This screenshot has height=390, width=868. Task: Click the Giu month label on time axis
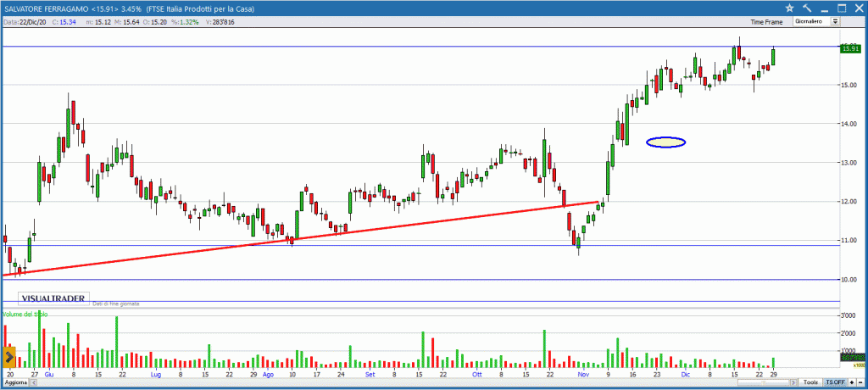pyautogui.click(x=48, y=375)
